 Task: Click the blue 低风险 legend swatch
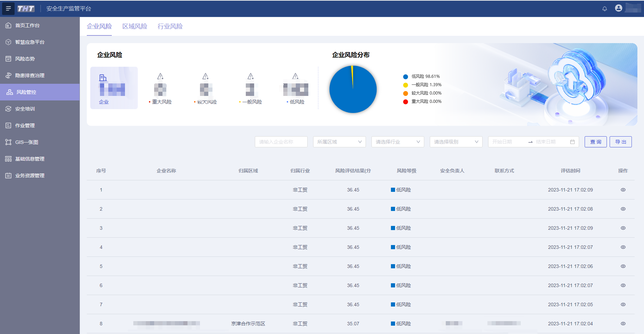click(x=405, y=76)
